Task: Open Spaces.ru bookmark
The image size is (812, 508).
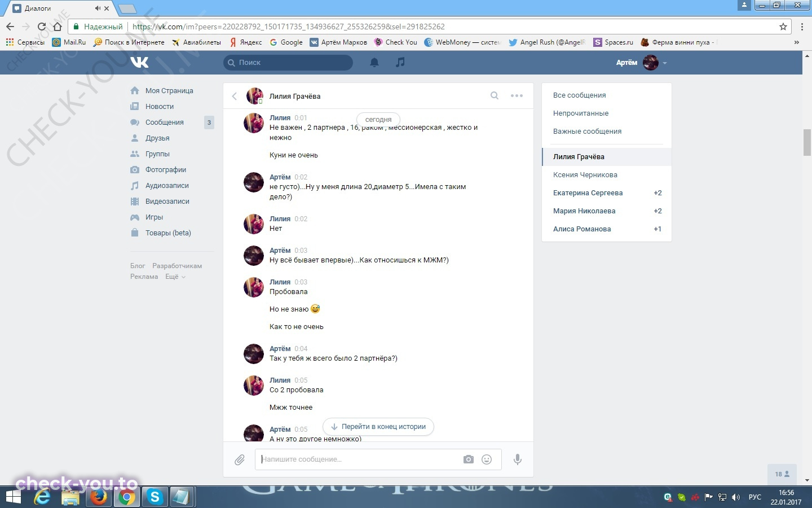Action: click(614, 42)
